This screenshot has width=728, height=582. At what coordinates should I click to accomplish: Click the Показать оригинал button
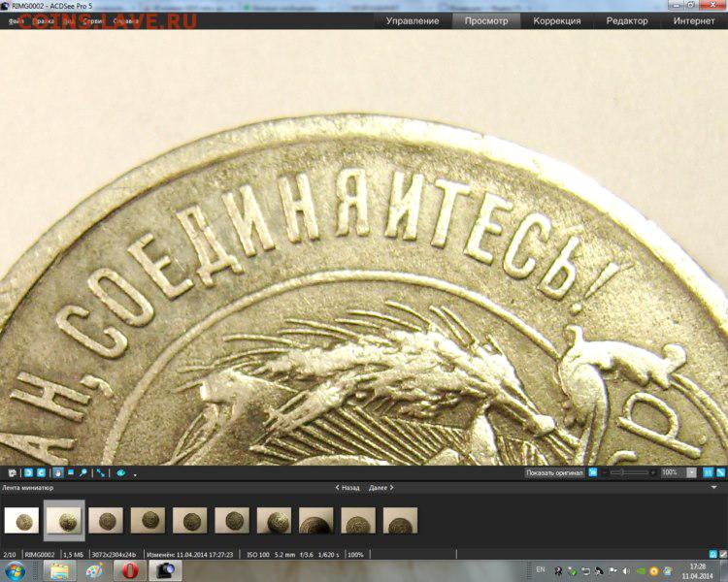[x=554, y=472]
